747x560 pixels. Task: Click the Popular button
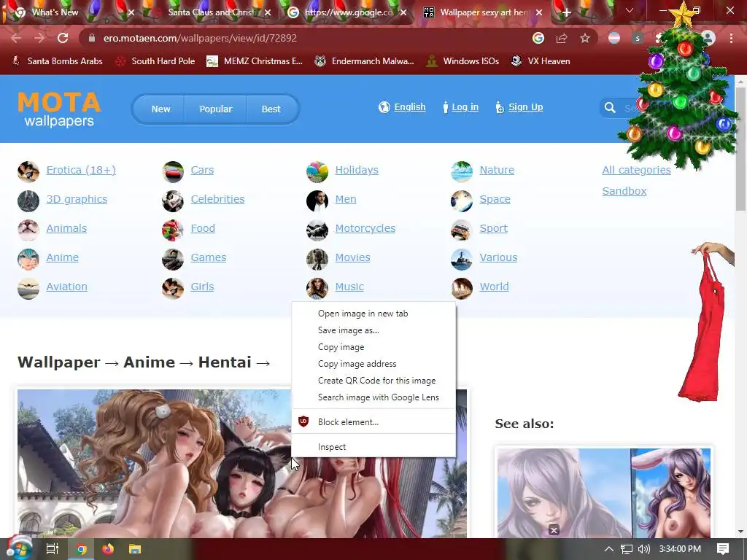[215, 109]
